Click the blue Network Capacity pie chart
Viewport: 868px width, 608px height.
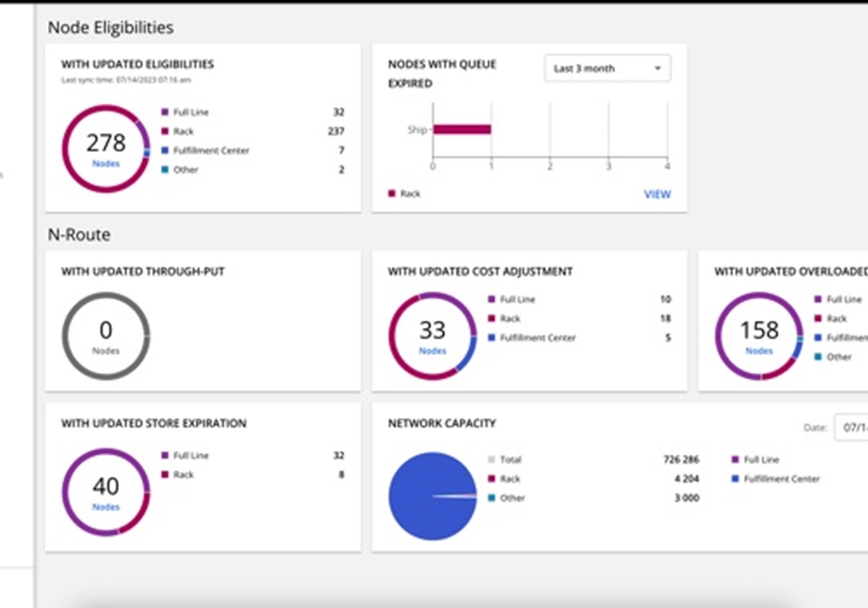433,496
